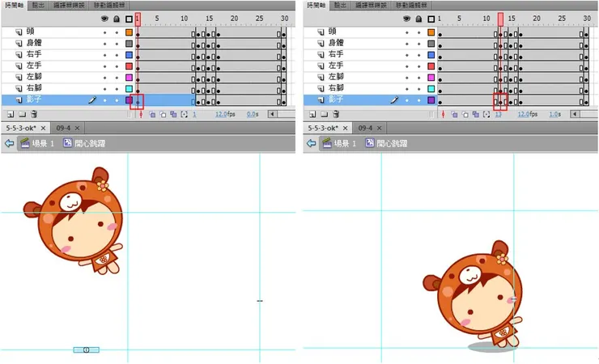Click Center Frame icon in right screenshot
The height and width of the screenshot is (364, 599).
point(443,114)
